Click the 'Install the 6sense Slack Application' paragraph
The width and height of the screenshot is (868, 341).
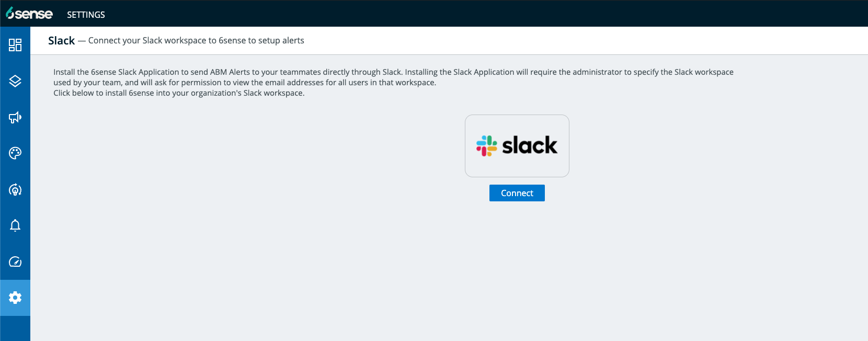click(x=393, y=77)
